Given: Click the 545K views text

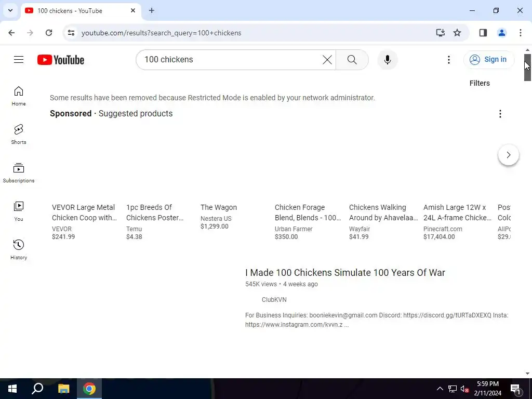Looking at the screenshot, I should (x=261, y=284).
